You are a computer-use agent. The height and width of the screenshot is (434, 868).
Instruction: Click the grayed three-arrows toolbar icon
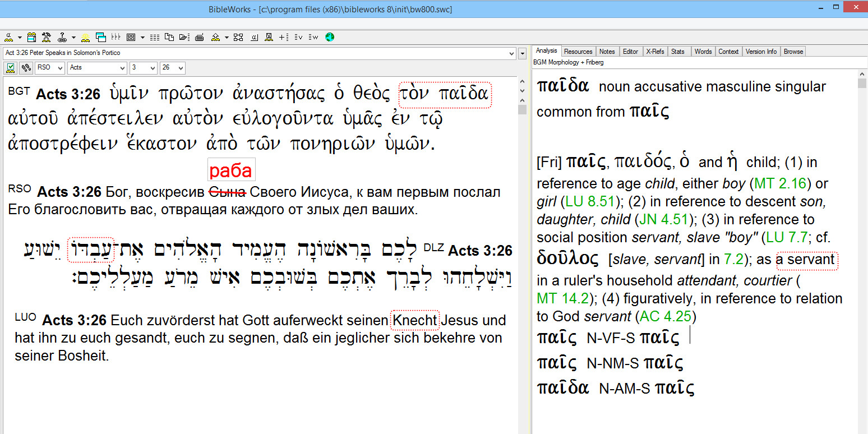[x=116, y=37]
